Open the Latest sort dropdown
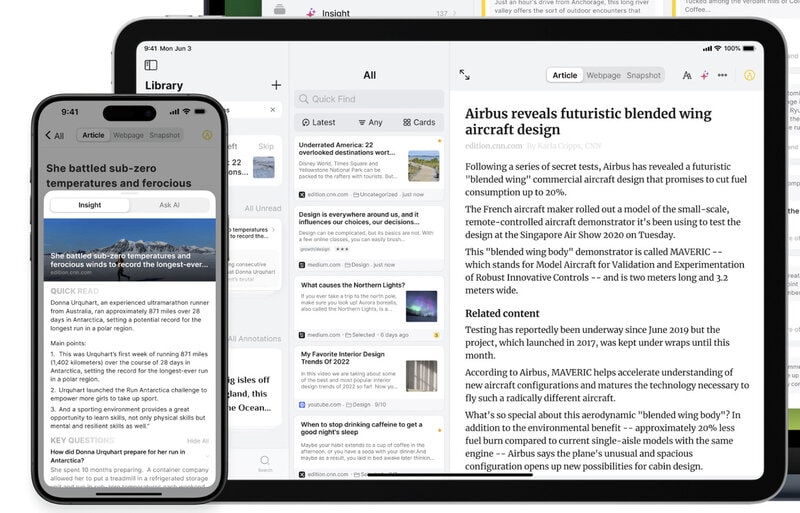Image resolution: width=800 pixels, height=513 pixels. 318,123
